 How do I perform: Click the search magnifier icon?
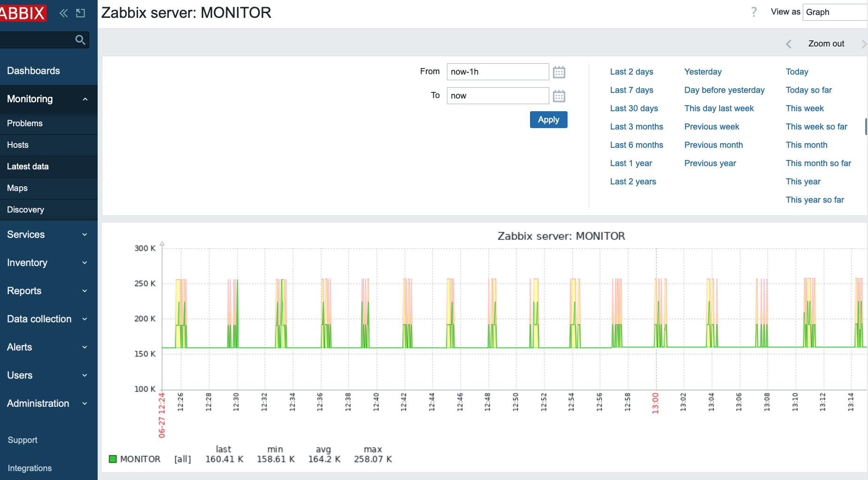pos(80,40)
